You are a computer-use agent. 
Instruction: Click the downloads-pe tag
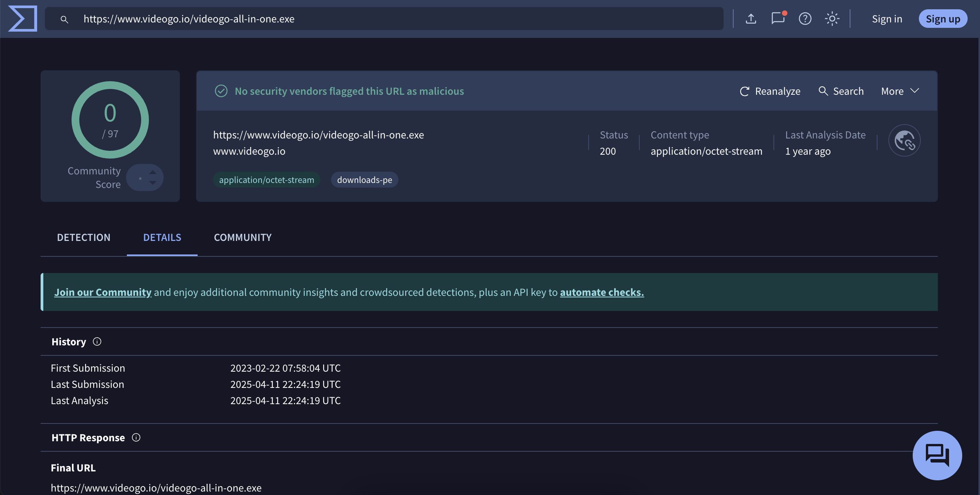pos(364,180)
